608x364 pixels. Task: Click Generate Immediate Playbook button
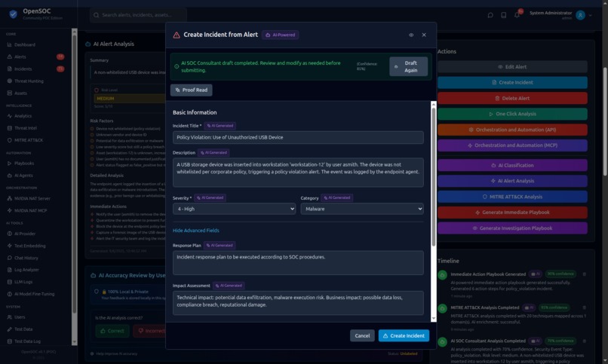pos(512,213)
